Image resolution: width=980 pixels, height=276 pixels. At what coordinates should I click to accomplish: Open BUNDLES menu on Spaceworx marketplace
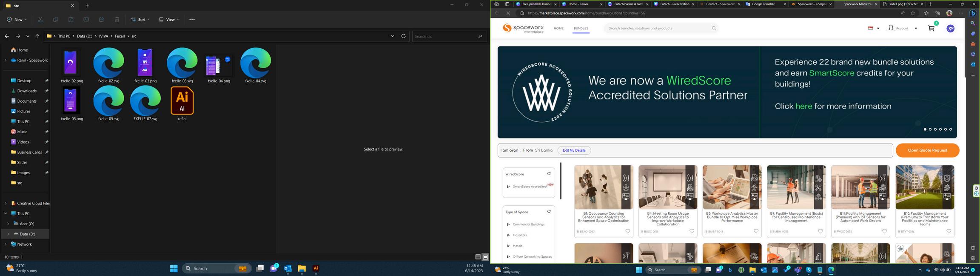point(581,29)
